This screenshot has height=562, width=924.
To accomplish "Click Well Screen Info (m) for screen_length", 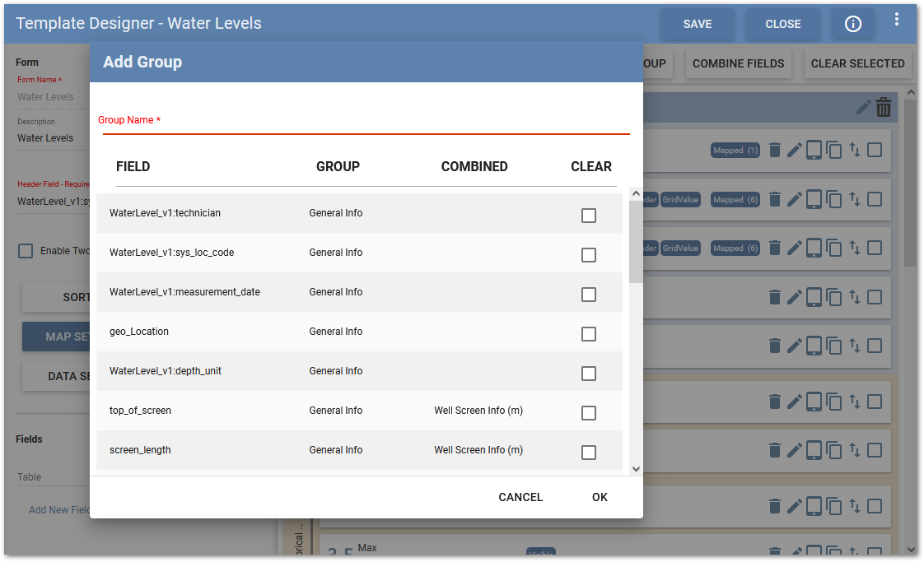I will 478,450.
